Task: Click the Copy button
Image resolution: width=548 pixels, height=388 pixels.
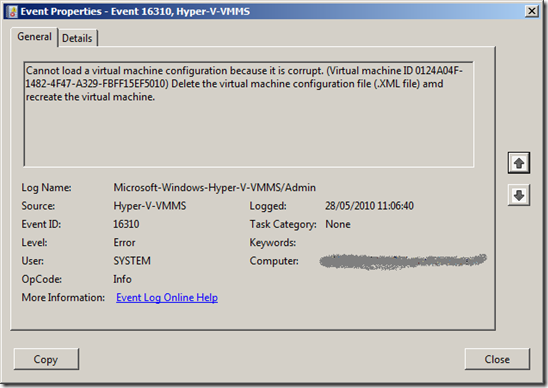Action: click(x=46, y=359)
